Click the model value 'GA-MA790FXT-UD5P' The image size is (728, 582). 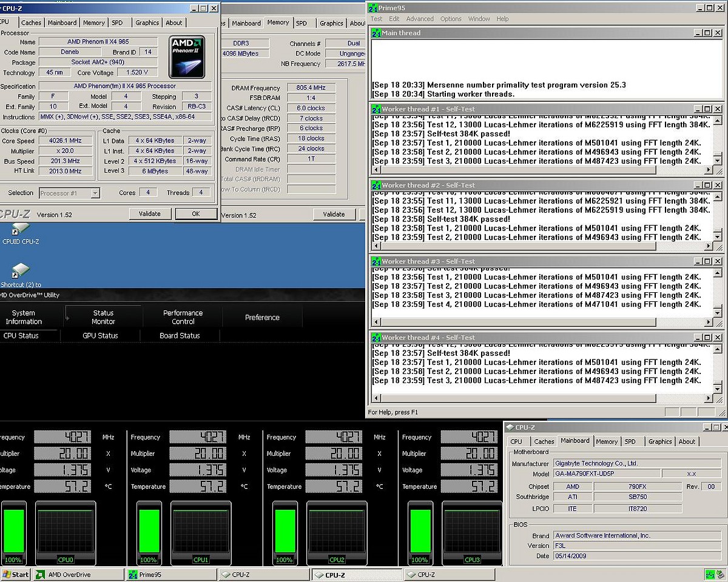tap(606, 474)
